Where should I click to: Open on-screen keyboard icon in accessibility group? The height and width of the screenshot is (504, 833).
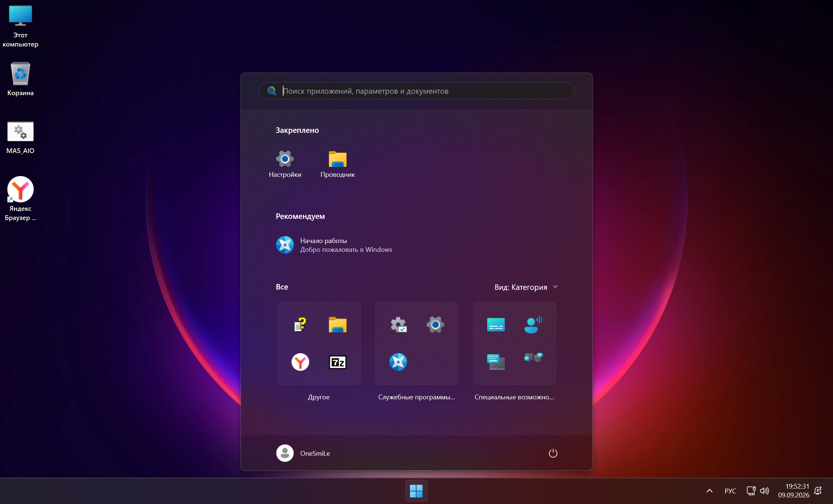click(496, 362)
